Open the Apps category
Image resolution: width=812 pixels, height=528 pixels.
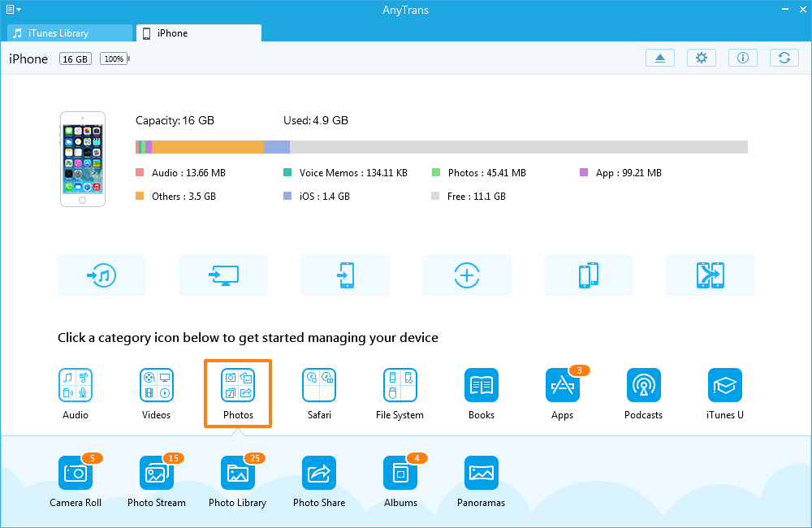pyautogui.click(x=563, y=385)
